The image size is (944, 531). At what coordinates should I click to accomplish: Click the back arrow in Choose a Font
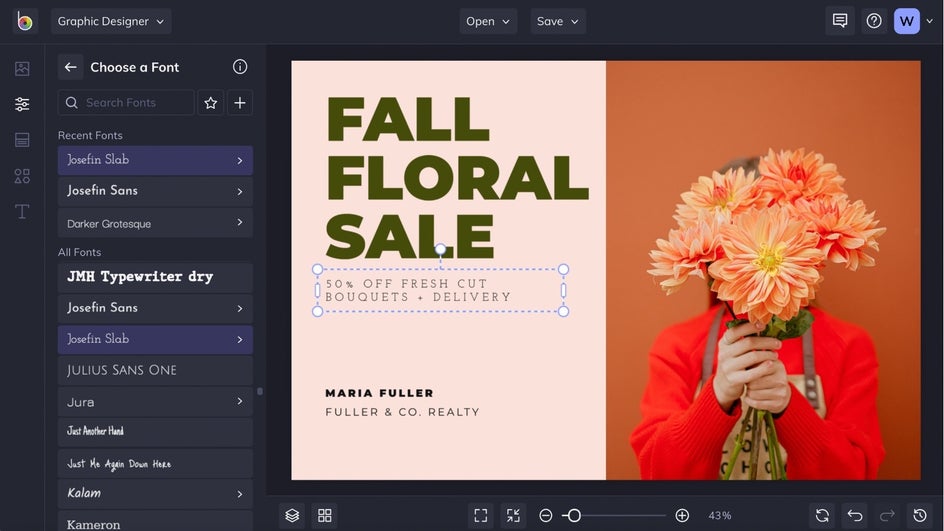coord(70,67)
